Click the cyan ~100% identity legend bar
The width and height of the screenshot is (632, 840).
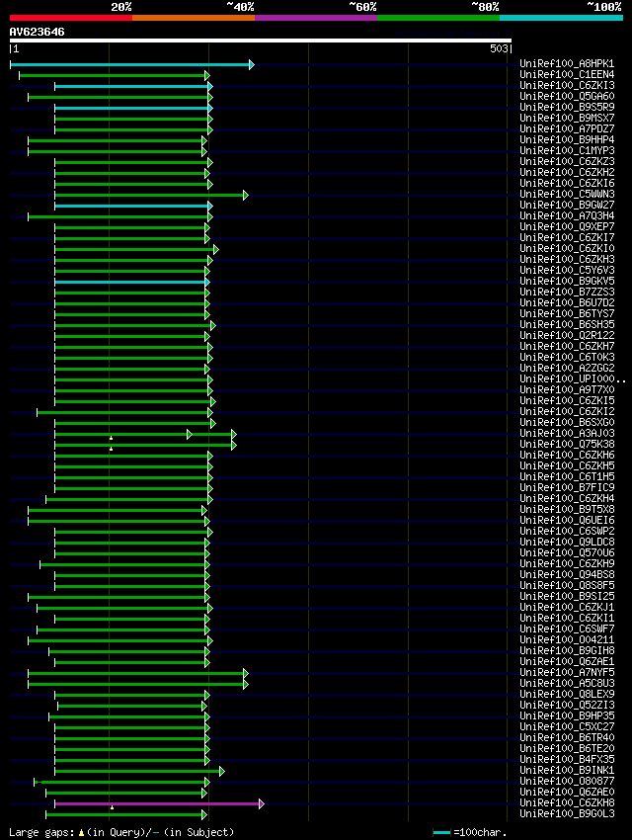[x=561, y=18]
